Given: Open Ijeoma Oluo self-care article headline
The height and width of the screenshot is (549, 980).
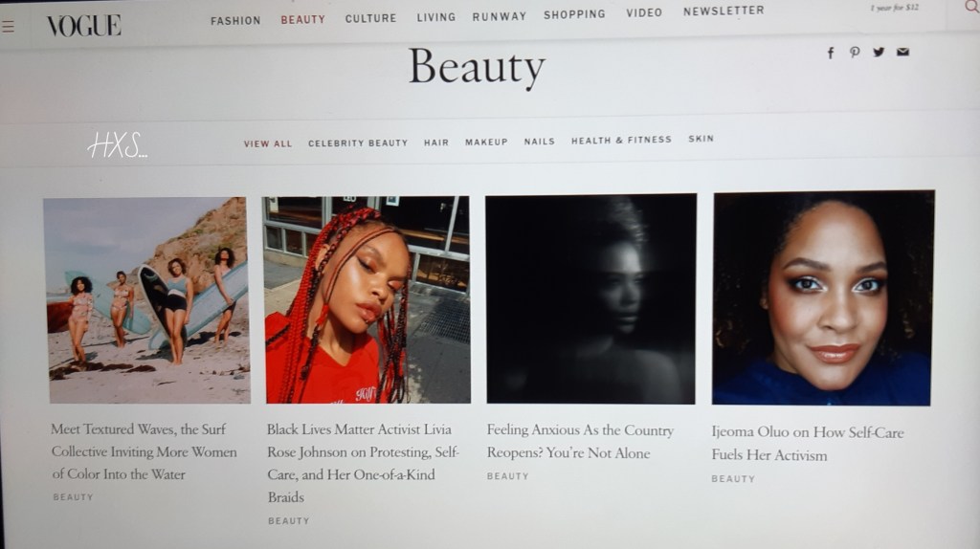Looking at the screenshot, I should [808, 444].
